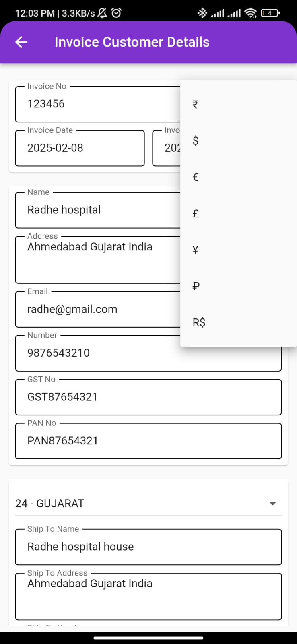Edit the PAN No field

click(148, 441)
